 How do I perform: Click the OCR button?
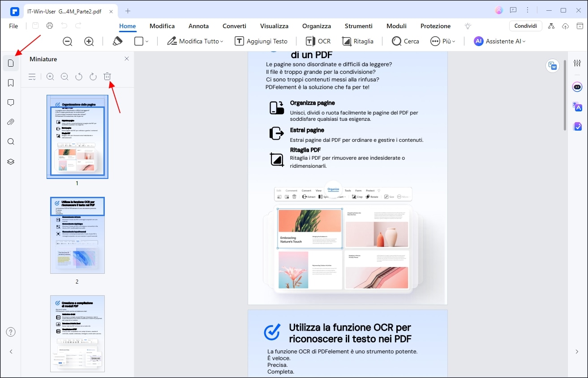pos(318,41)
